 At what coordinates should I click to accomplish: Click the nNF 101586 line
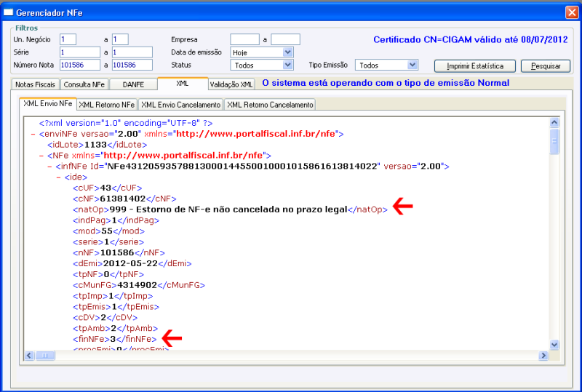tap(119, 252)
